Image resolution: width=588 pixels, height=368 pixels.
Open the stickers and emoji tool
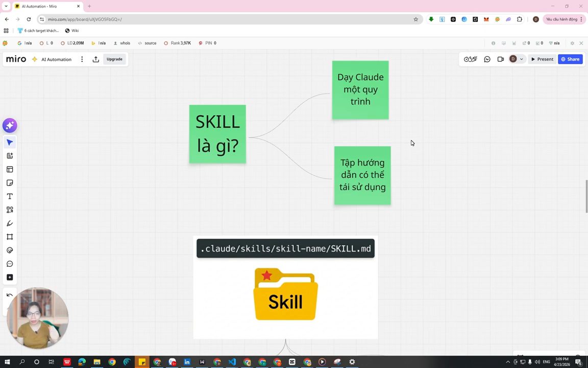pos(10,250)
